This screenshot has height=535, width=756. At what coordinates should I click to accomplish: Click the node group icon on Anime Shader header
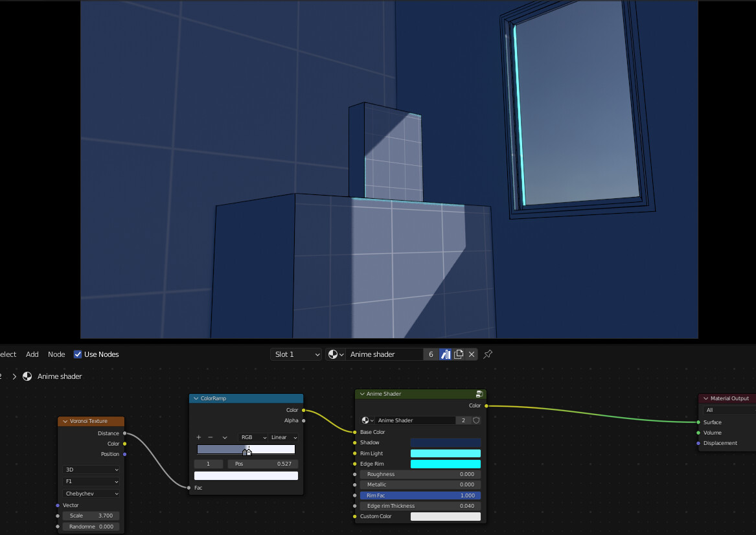coord(478,394)
